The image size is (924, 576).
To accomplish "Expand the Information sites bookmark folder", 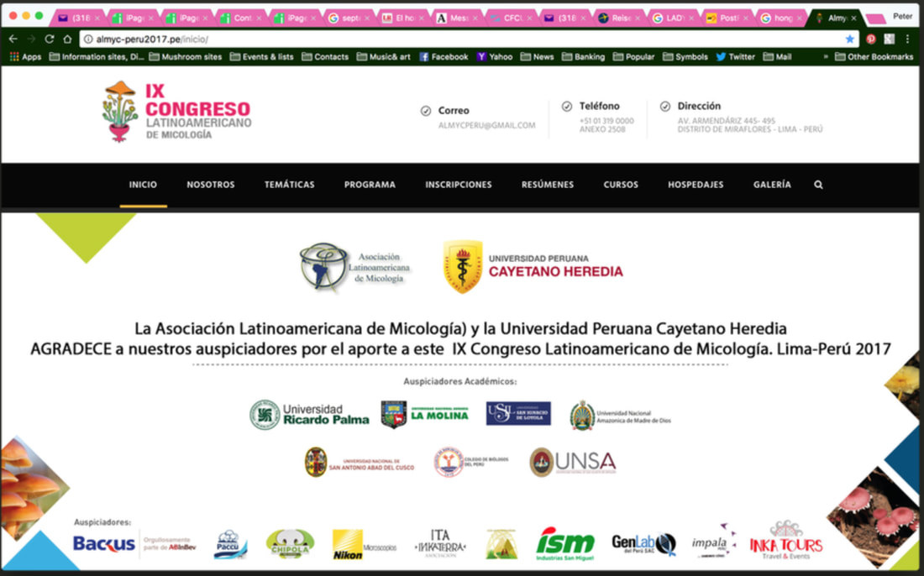I will point(97,56).
